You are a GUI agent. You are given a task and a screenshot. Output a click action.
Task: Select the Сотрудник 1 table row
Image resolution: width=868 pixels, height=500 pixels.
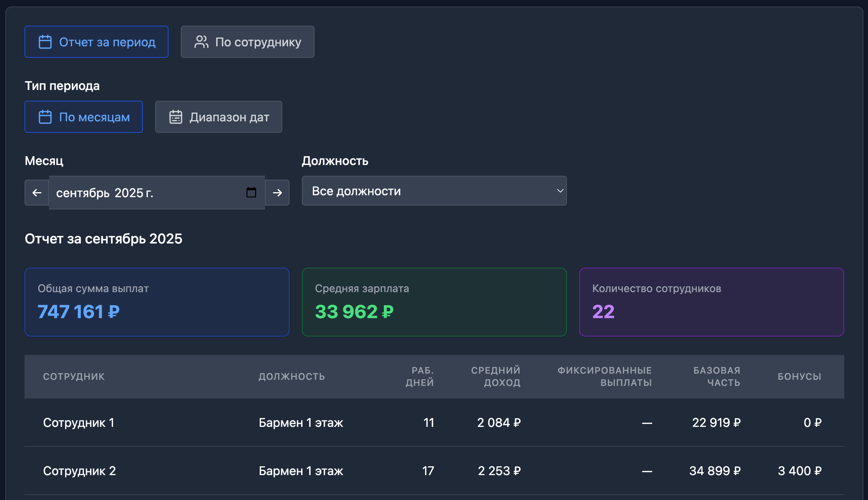79,423
